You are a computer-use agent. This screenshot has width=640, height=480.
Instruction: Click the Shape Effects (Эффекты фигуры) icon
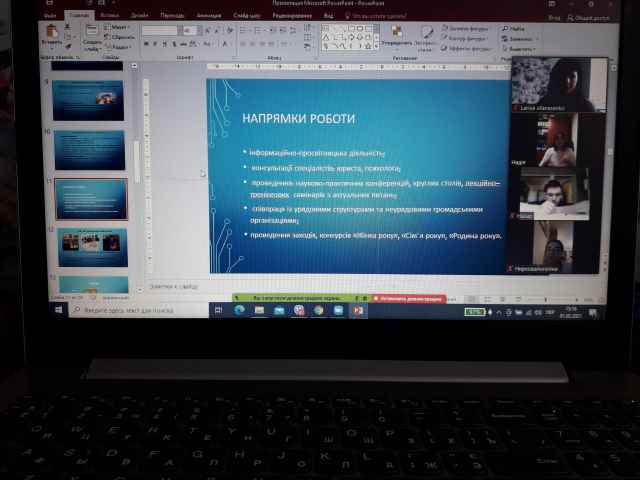click(x=444, y=48)
